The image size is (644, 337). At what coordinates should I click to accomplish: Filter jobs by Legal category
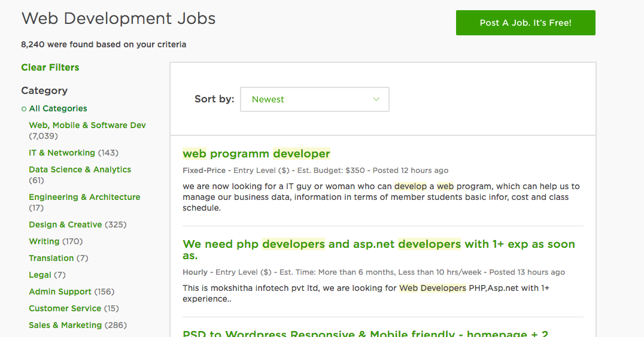click(40, 275)
